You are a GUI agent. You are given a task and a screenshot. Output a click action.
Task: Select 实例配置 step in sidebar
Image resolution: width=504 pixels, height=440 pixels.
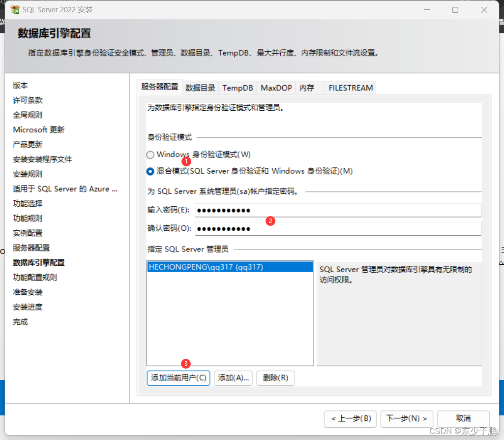click(x=27, y=233)
